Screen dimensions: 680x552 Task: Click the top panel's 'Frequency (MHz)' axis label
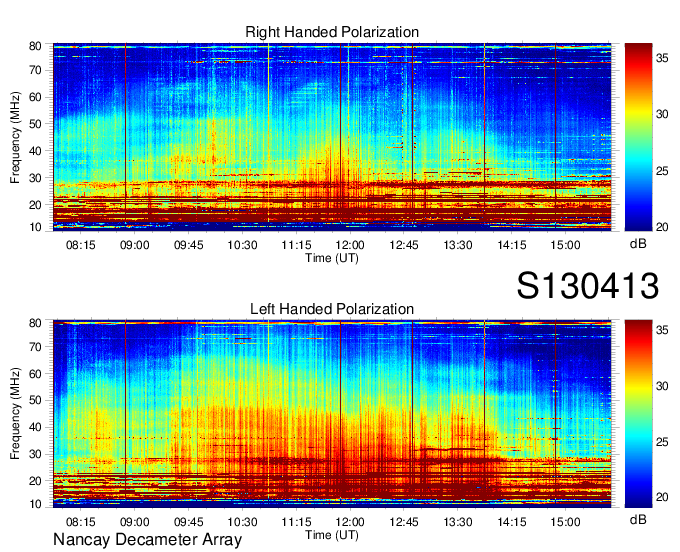[15, 137]
